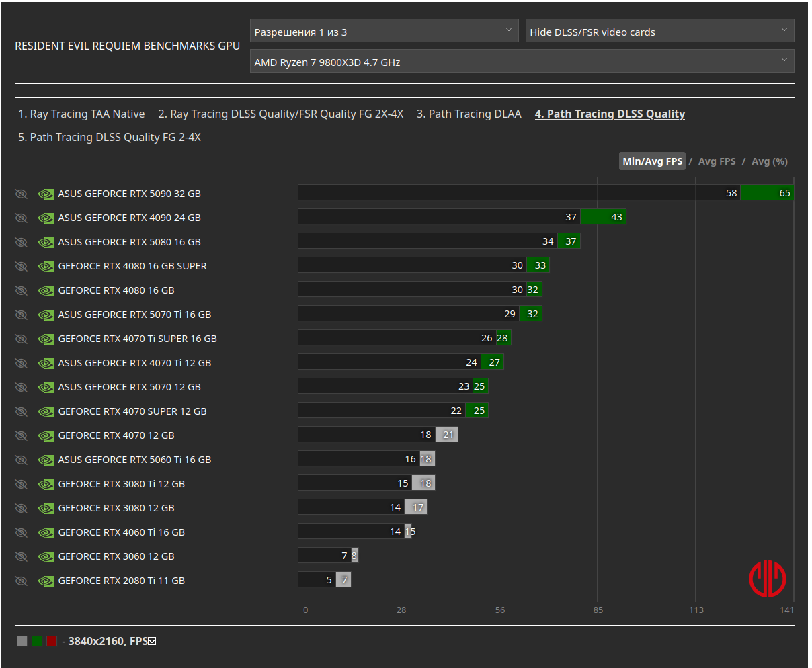Screen dimensions: 812x668
Task: Click eye-slash icon for RTX 3080 Ti 12 GB
Action: pyautogui.click(x=21, y=484)
